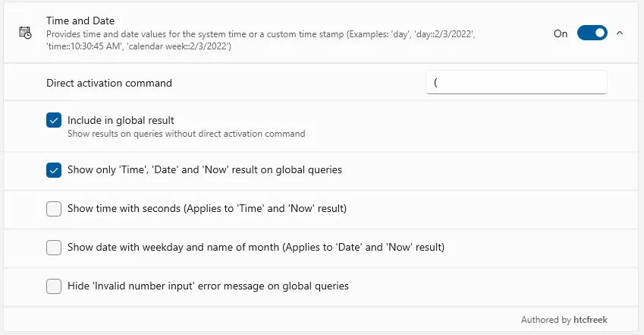
Task: Turn off the Time and Date plugin switch
Action: click(x=592, y=33)
